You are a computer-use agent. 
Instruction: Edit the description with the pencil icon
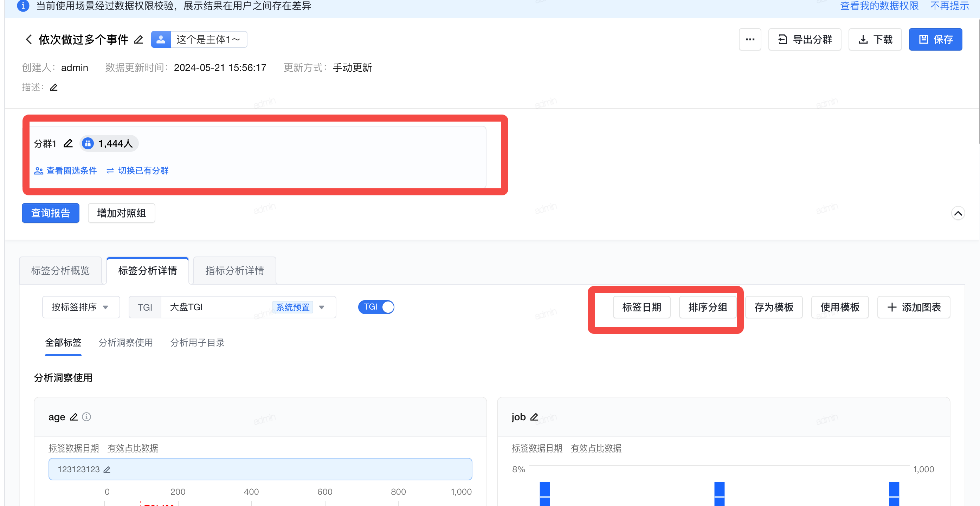pos(54,87)
